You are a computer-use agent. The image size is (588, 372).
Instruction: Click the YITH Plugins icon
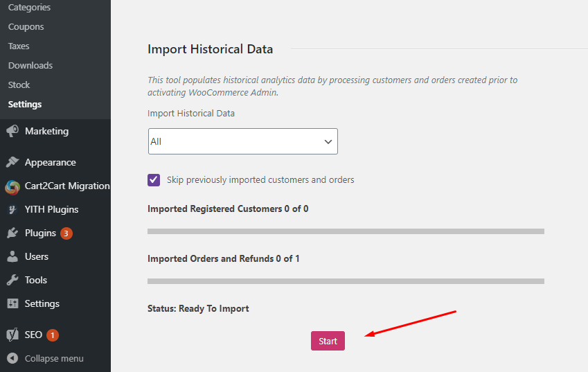point(12,209)
